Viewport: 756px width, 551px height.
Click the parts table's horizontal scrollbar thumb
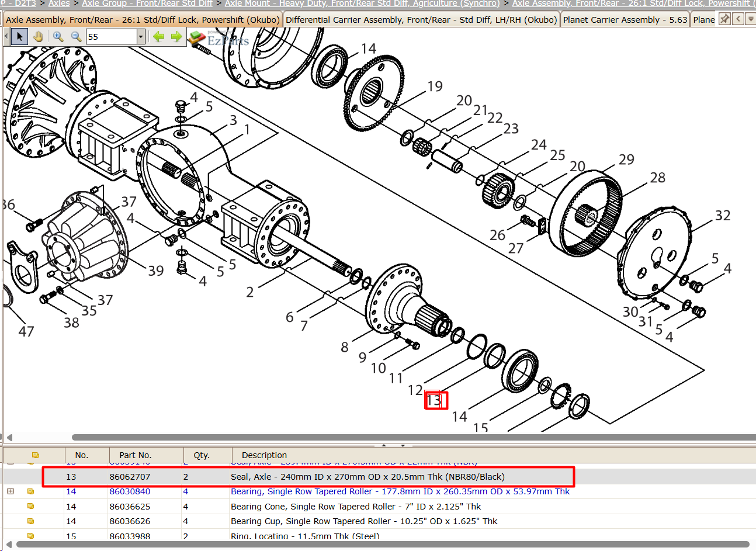click(x=383, y=545)
